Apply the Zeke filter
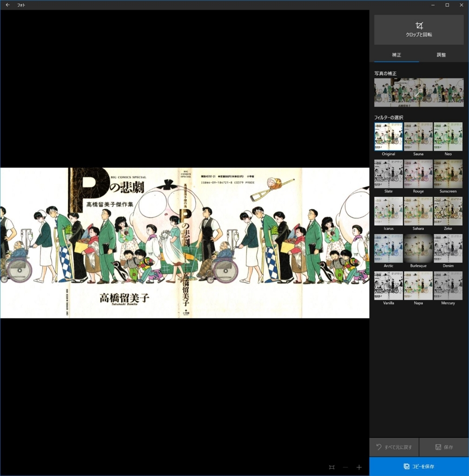The width and height of the screenshot is (469, 476). click(448, 211)
